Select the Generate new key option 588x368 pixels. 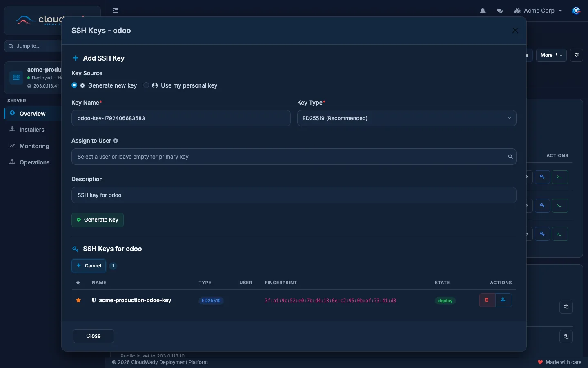coord(74,85)
